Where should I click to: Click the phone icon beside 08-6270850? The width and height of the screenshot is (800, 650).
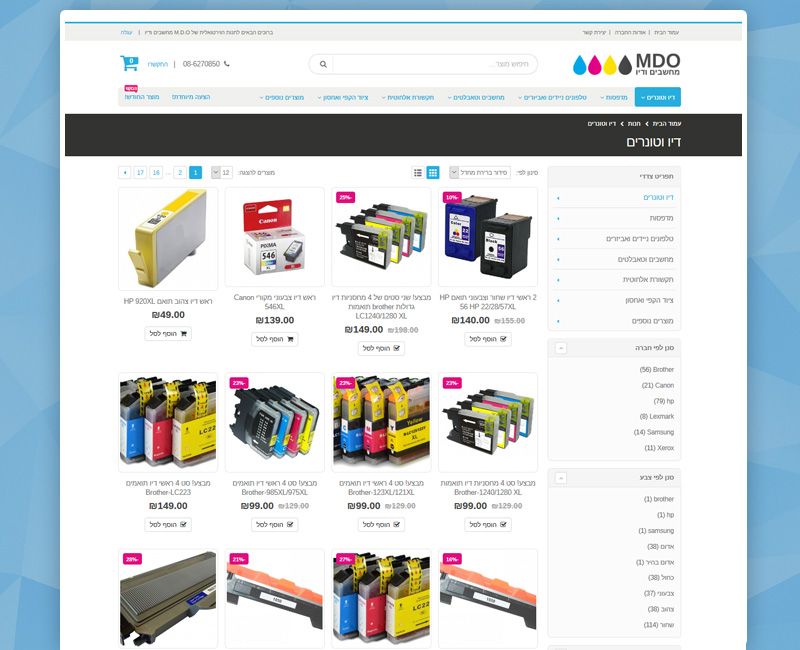click(x=227, y=64)
